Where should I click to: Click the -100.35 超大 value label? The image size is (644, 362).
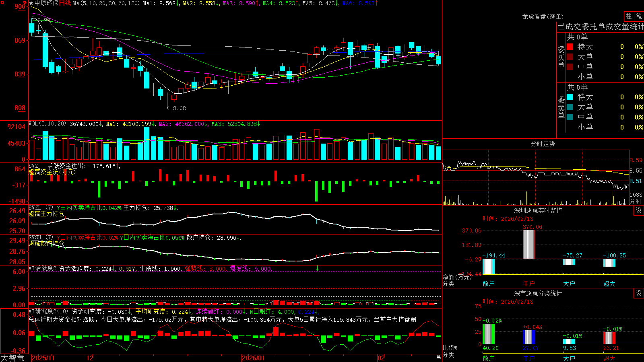tap(614, 255)
